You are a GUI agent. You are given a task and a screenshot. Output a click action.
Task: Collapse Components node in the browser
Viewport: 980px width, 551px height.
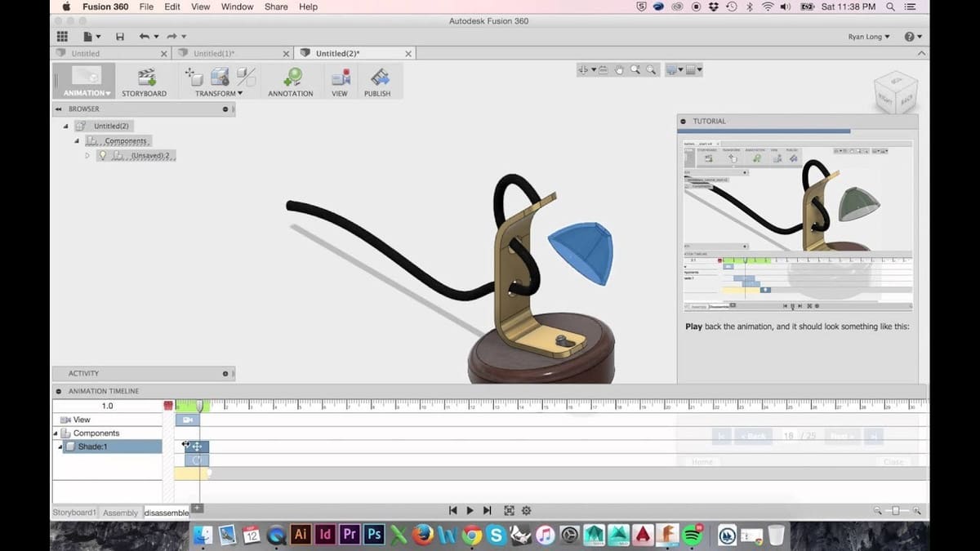(x=77, y=140)
